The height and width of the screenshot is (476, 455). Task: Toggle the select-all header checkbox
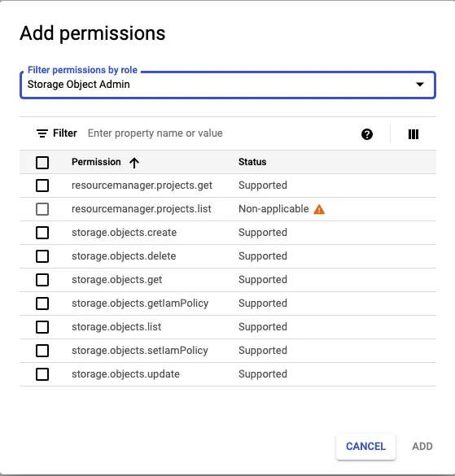(x=42, y=163)
